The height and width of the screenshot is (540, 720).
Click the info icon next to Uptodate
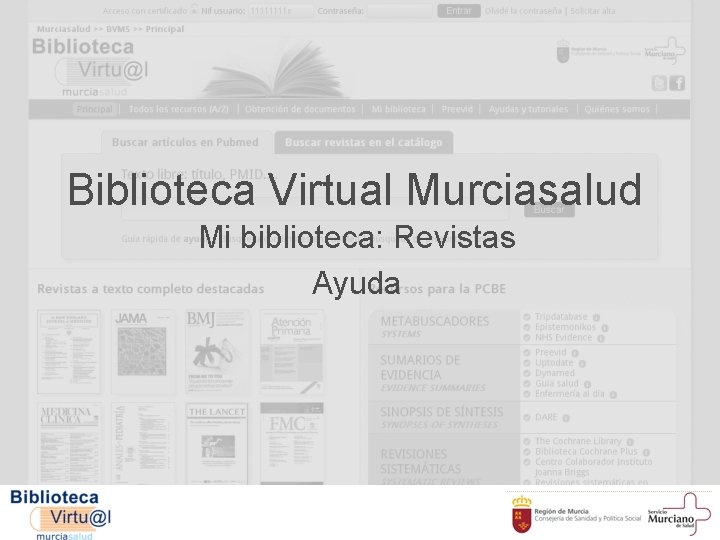coord(582,364)
